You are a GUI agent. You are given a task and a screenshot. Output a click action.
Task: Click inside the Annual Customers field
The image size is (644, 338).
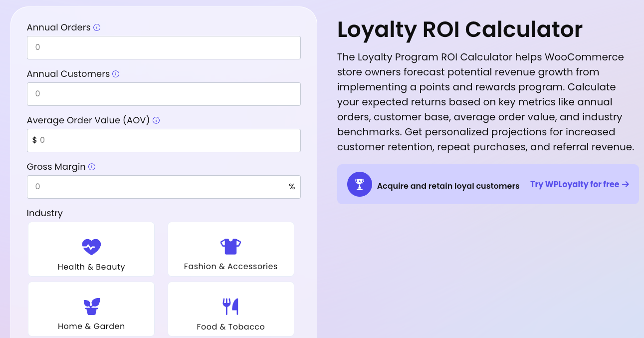(164, 94)
